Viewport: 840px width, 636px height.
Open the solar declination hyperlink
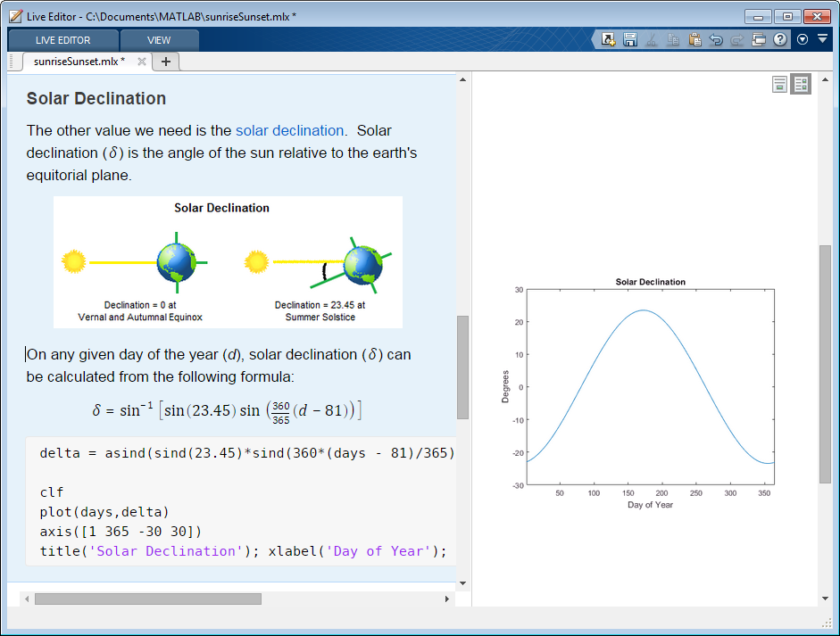pos(289,130)
